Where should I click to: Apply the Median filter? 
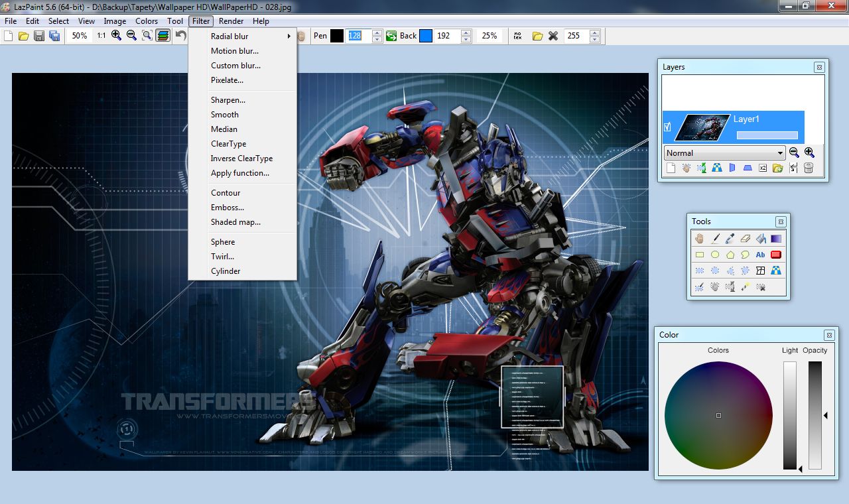[224, 129]
